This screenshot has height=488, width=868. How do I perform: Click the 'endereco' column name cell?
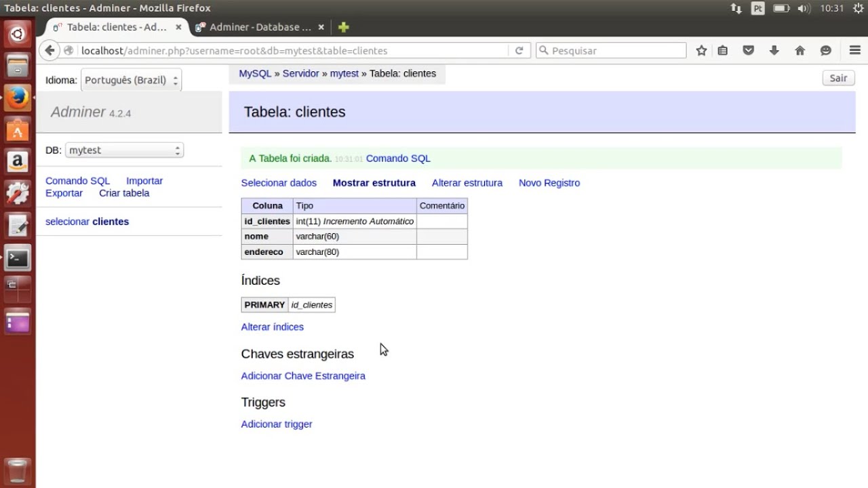click(x=267, y=252)
